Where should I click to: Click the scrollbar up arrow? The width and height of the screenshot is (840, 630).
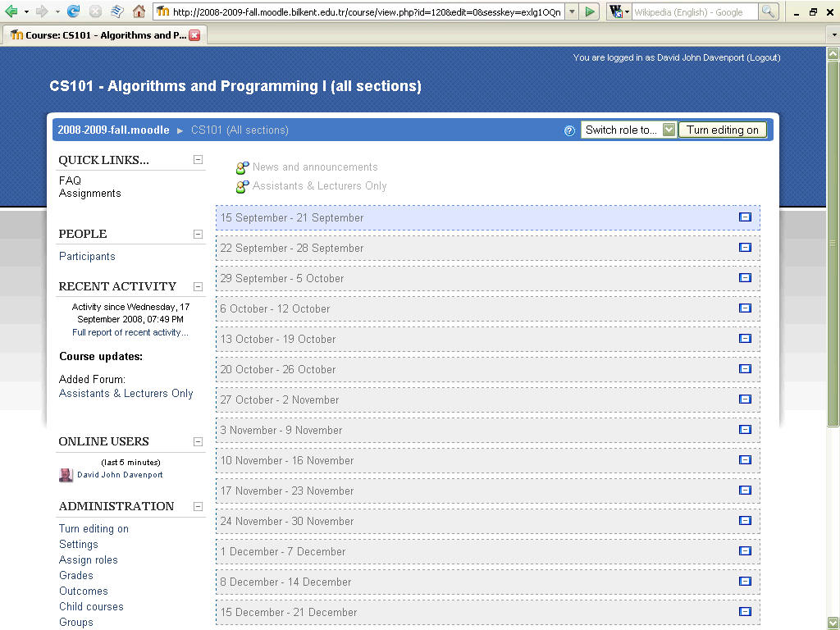point(833,53)
